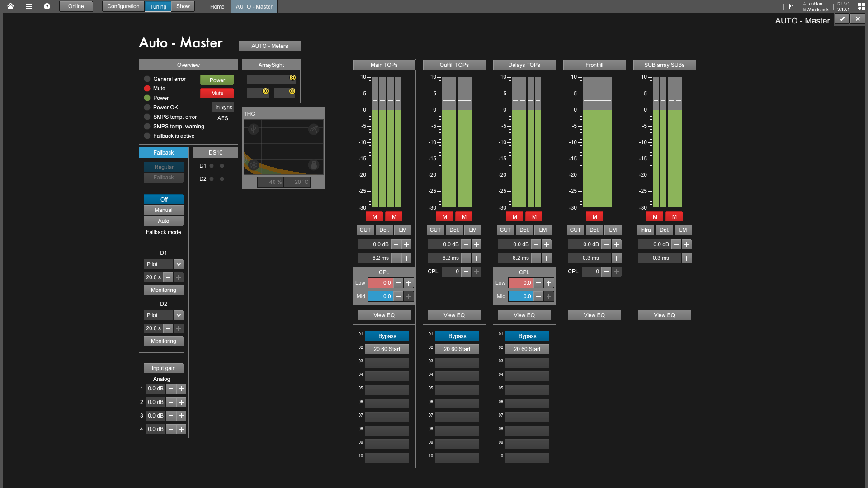Open the hamburger menu icon
This screenshot has height=488, width=868.
tap(29, 6)
